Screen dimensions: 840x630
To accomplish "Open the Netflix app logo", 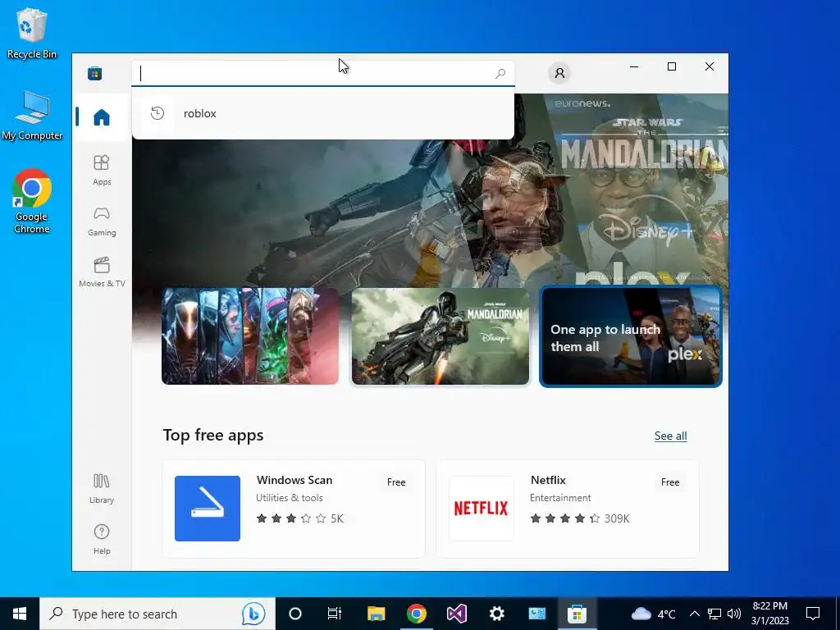I will tap(481, 508).
